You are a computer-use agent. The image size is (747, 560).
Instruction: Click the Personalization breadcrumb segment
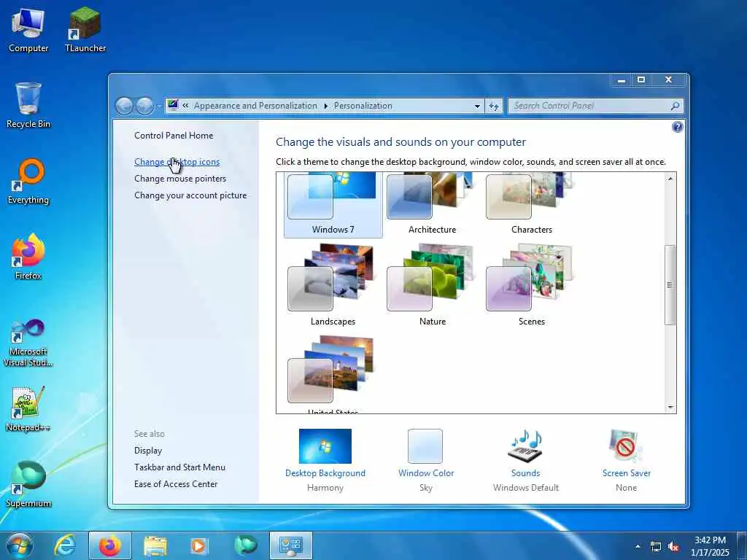(x=363, y=106)
